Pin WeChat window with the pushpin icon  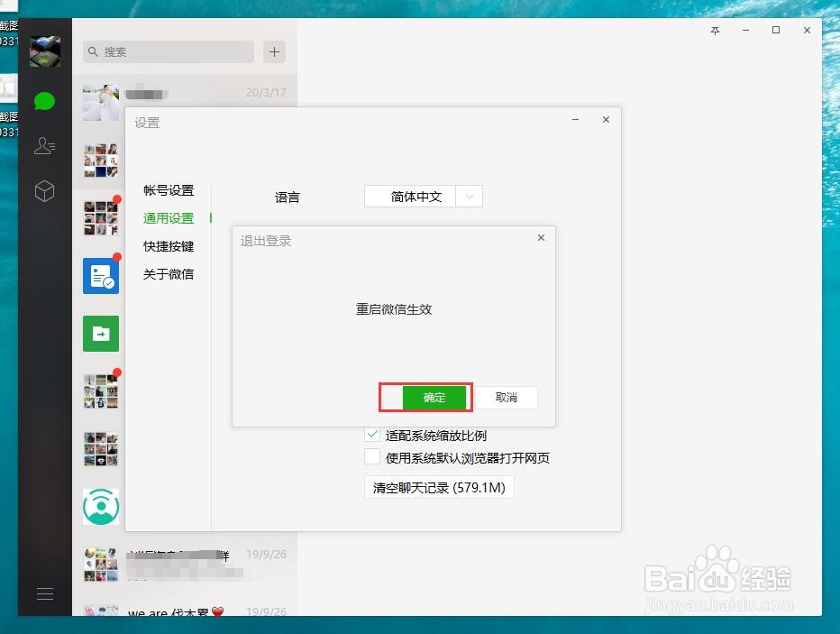pyautogui.click(x=715, y=30)
